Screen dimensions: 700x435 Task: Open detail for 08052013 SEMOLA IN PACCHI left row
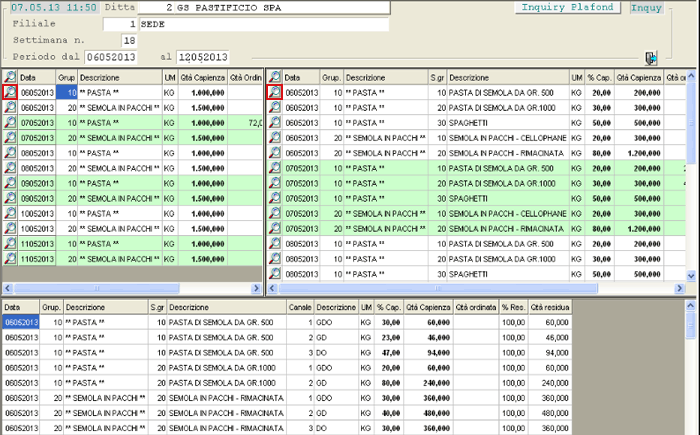10,168
